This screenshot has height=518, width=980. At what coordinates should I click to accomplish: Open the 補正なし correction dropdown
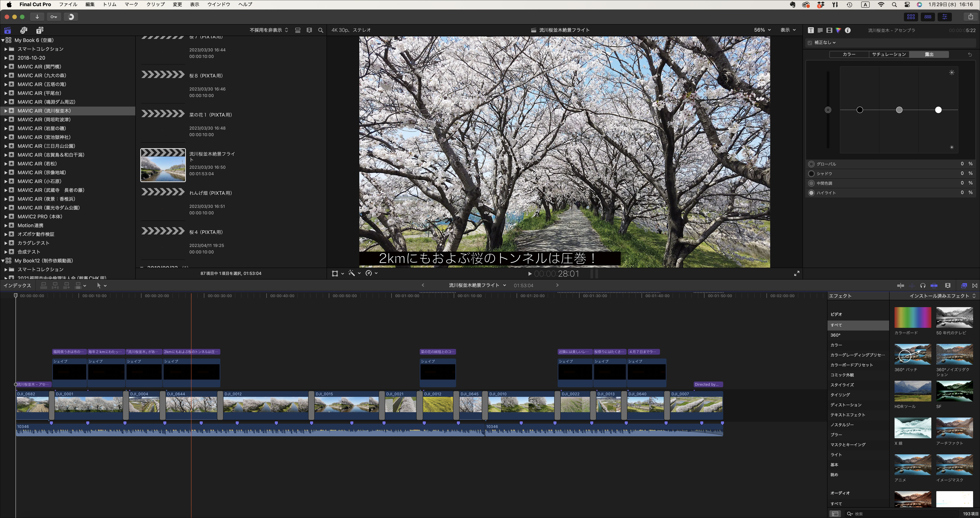(825, 43)
